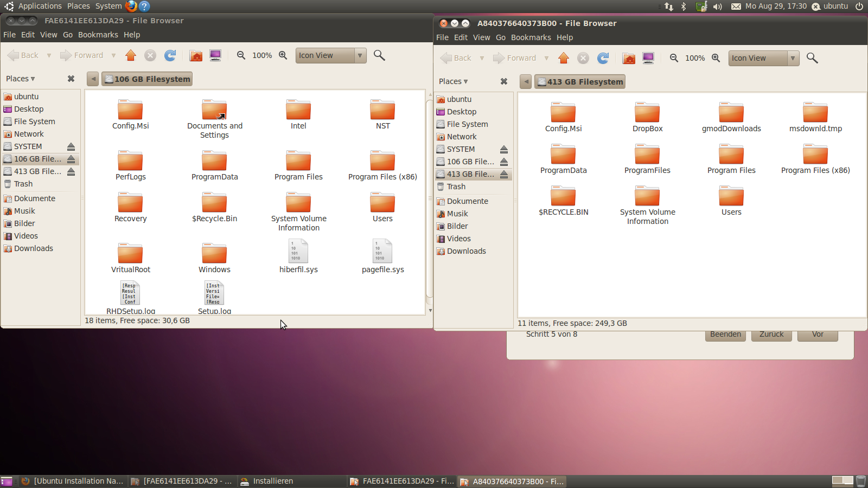Open Back history dropdown arrow in left window

[49, 55]
